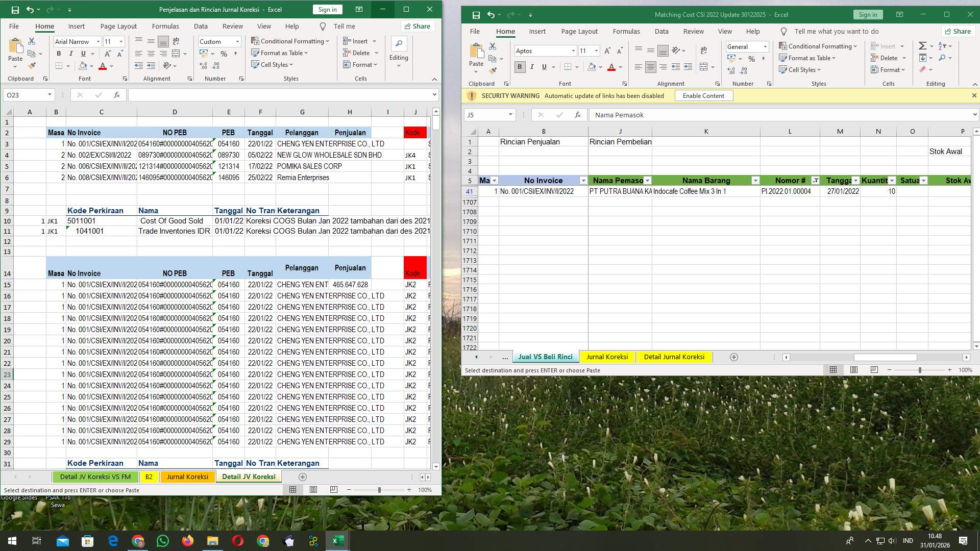Switch to the Formulas ribbon tab

pos(165,26)
